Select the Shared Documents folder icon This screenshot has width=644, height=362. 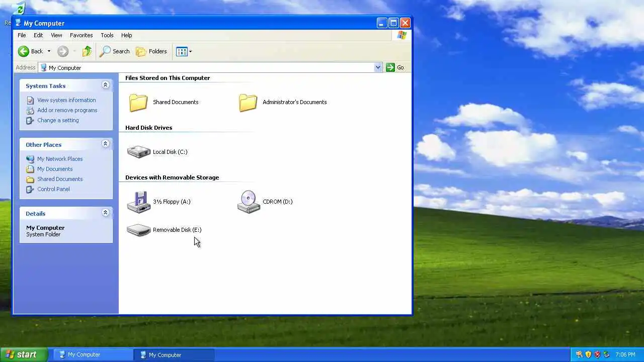138,102
